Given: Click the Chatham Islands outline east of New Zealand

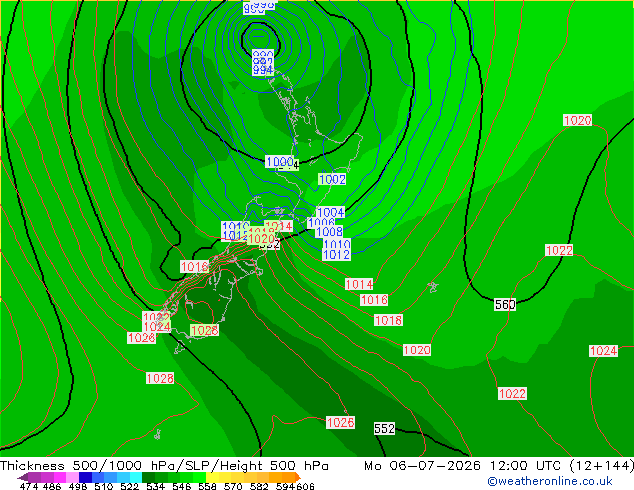Looking at the screenshot, I should 433,287.
